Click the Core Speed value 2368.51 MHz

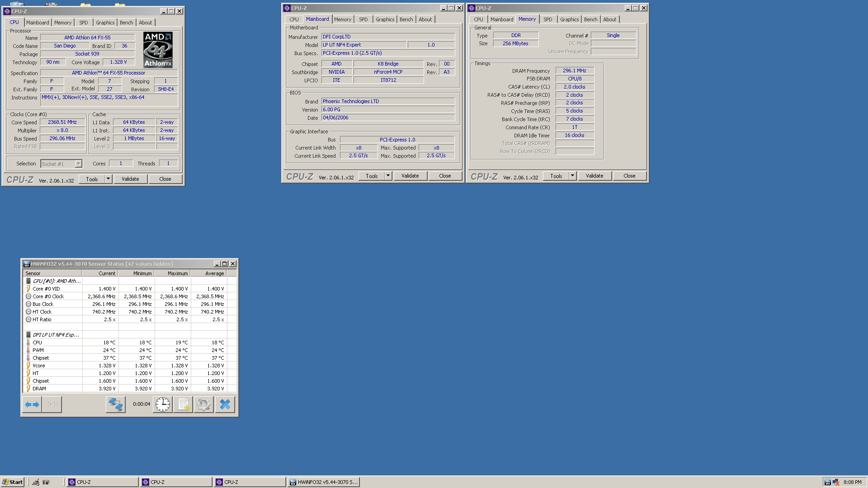[x=62, y=122]
